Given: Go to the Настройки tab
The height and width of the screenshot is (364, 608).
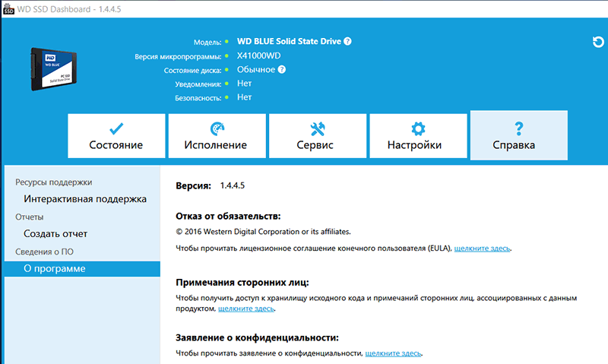Looking at the screenshot, I should pos(419,136).
